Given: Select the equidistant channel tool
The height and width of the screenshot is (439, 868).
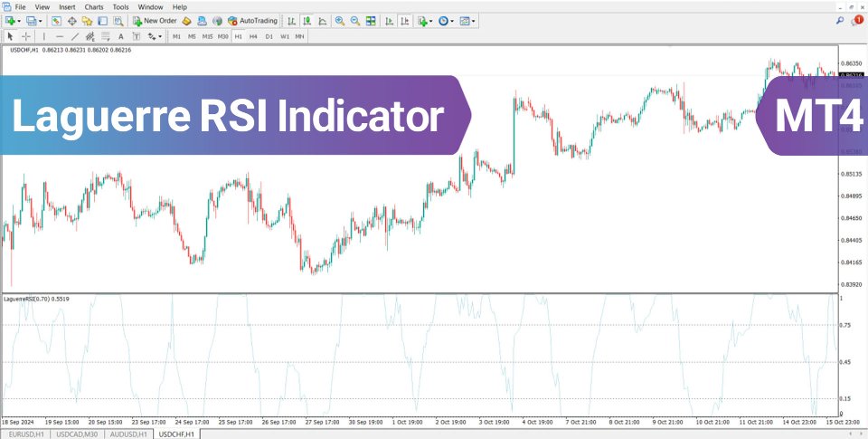Looking at the screenshot, I should [90, 36].
